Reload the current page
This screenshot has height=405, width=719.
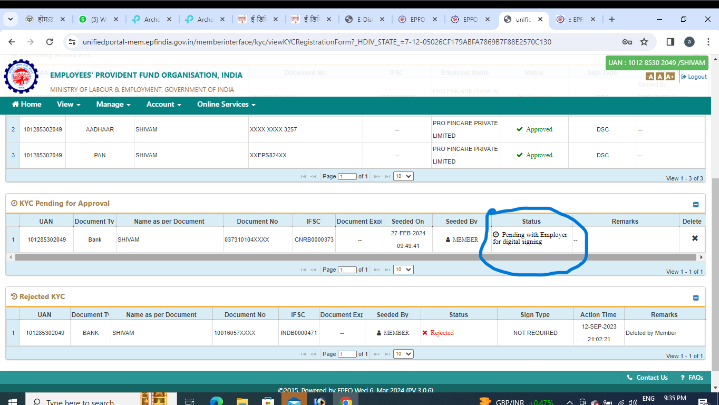point(50,42)
